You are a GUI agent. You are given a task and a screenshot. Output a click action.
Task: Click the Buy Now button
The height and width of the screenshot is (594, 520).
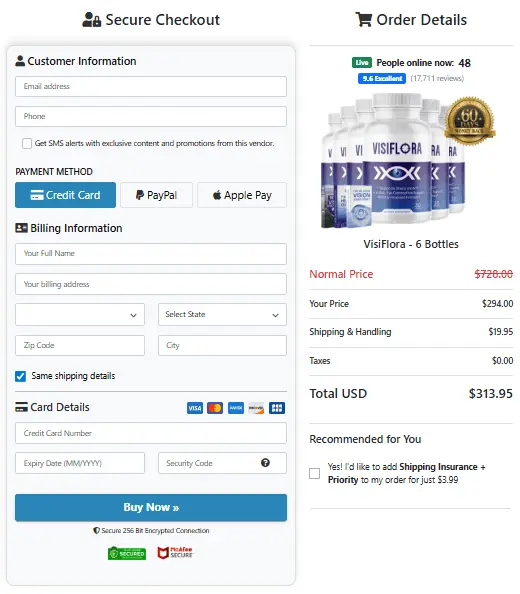click(x=151, y=507)
